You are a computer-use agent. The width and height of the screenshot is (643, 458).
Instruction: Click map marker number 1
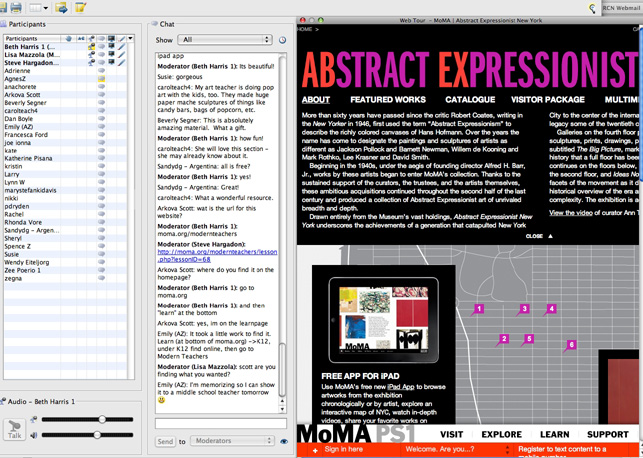pyautogui.click(x=478, y=310)
